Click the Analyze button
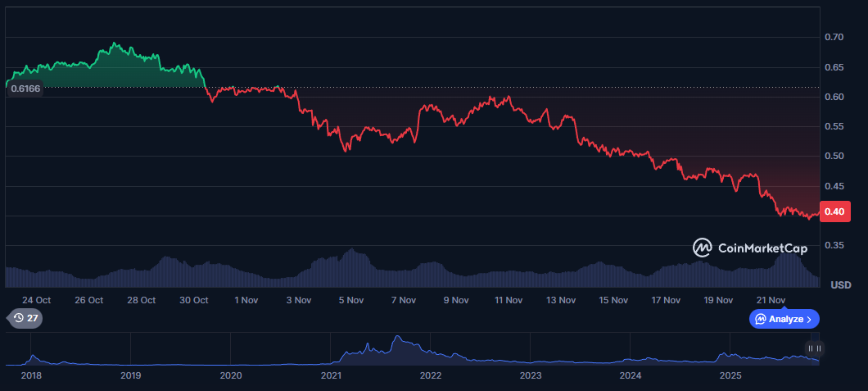868x391 pixels. tap(784, 319)
